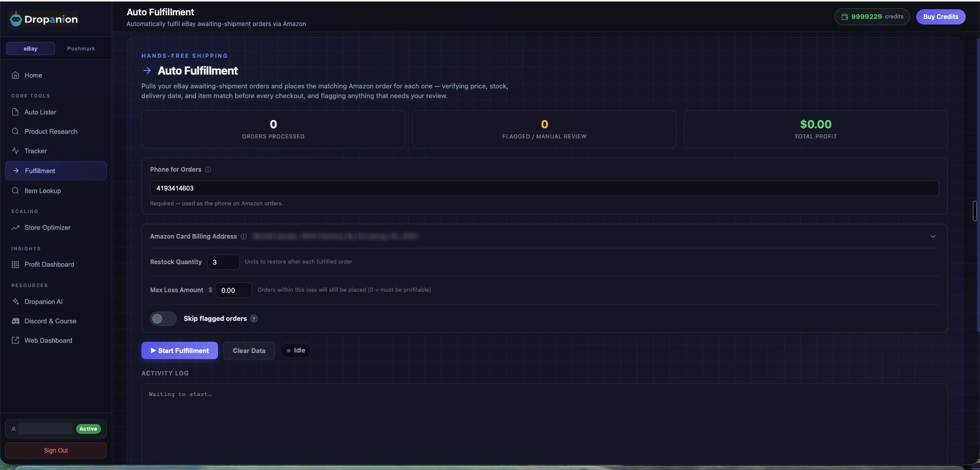Open Dropanion AI
980x470 pixels.
point(56,301)
